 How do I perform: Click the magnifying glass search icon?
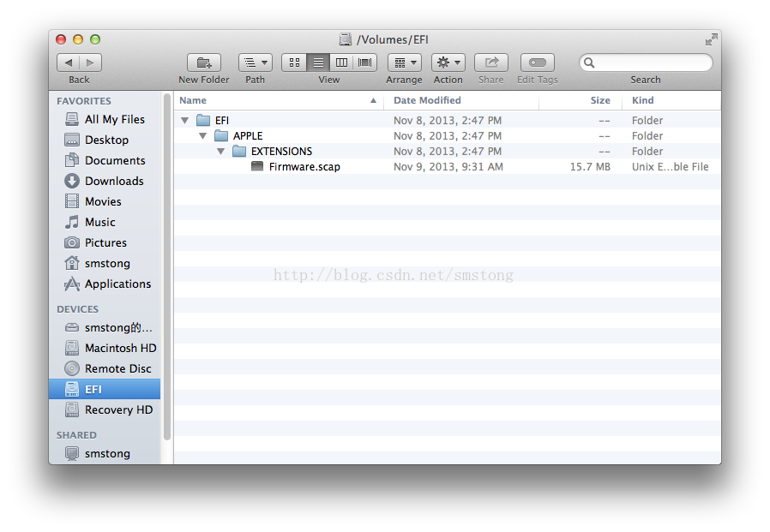pos(589,63)
